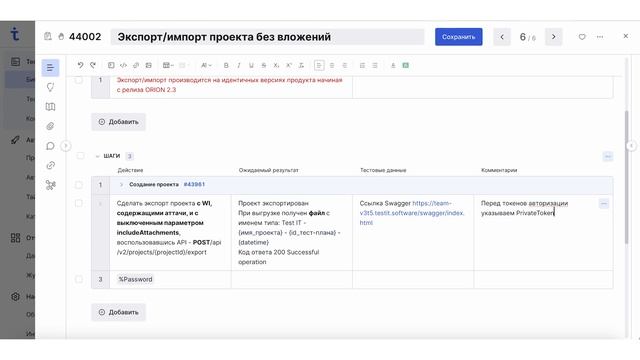The height and width of the screenshot is (360, 640).
Task: Redo the last undone edit
Action: point(93,65)
